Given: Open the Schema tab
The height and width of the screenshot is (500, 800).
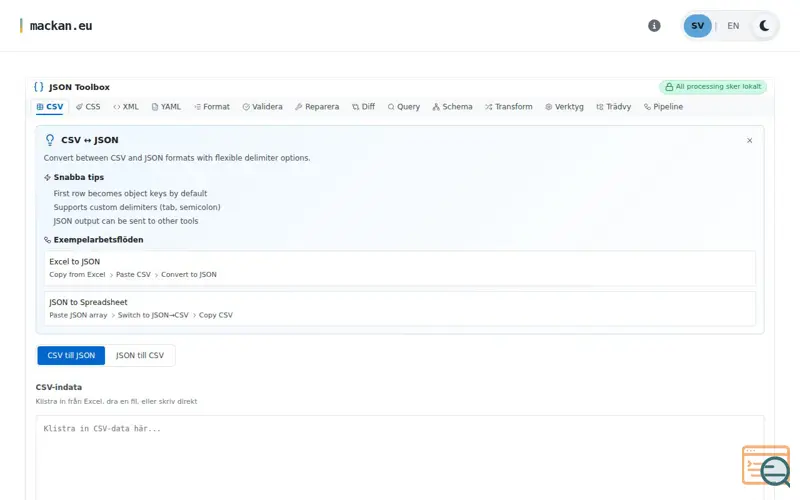Looking at the screenshot, I should tap(453, 107).
